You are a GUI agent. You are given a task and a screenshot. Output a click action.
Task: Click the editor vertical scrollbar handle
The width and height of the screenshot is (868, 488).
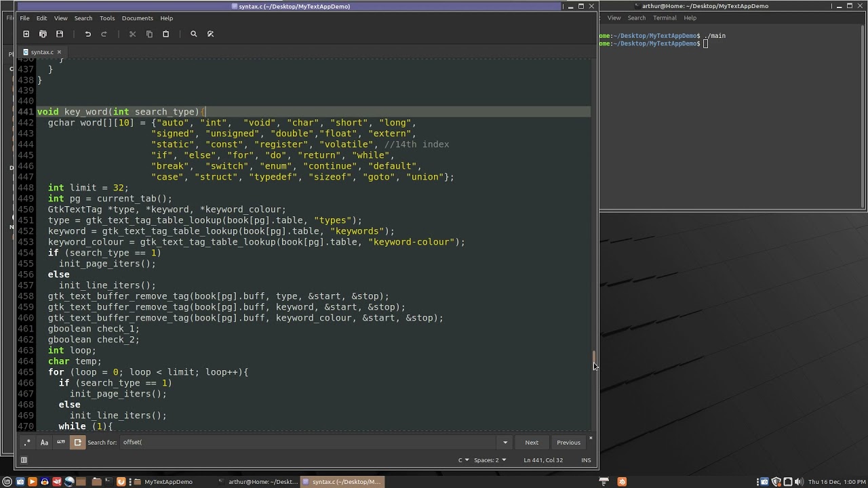(594, 359)
